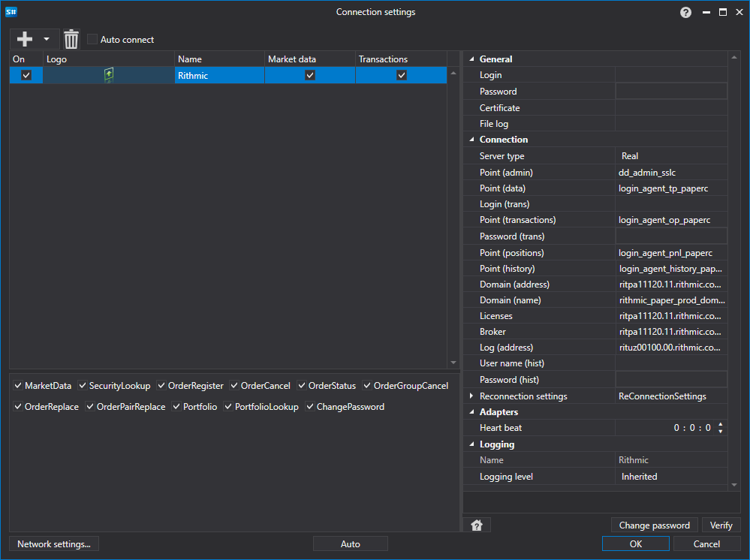Click the Certificate value field
Screen dimensions: 750x560
(671, 108)
